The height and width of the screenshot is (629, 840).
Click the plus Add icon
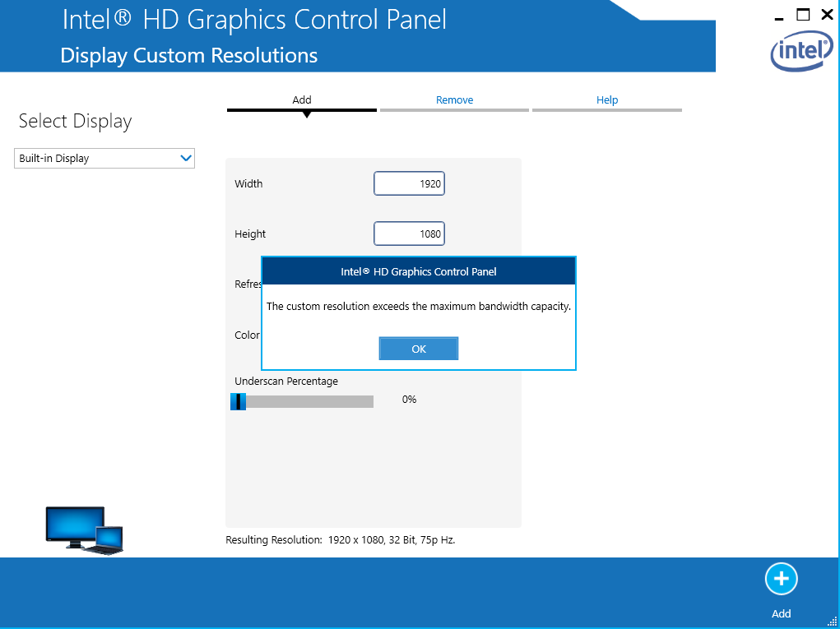click(x=781, y=579)
